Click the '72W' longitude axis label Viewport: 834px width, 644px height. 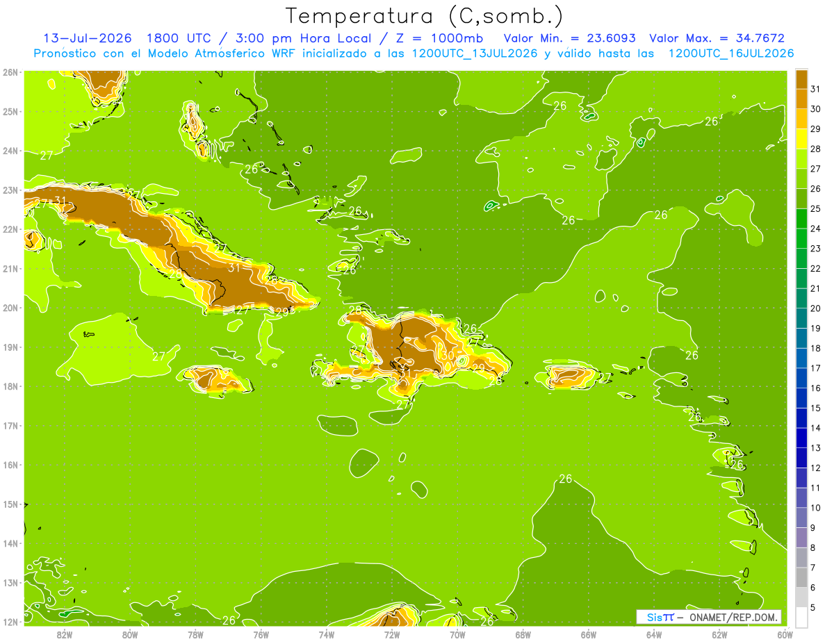click(x=392, y=634)
